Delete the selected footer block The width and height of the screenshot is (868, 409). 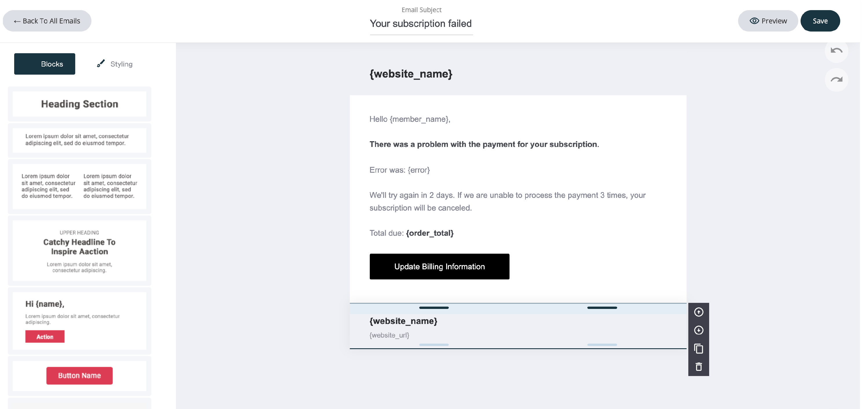(x=698, y=366)
